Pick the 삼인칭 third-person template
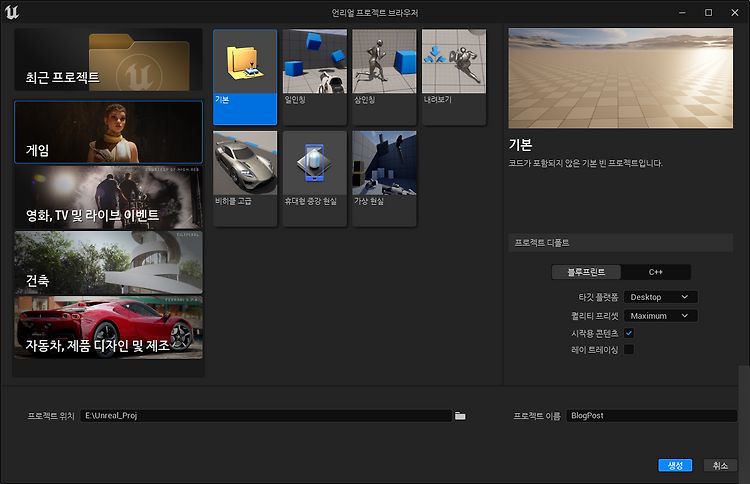The width and height of the screenshot is (750, 484). (384, 77)
